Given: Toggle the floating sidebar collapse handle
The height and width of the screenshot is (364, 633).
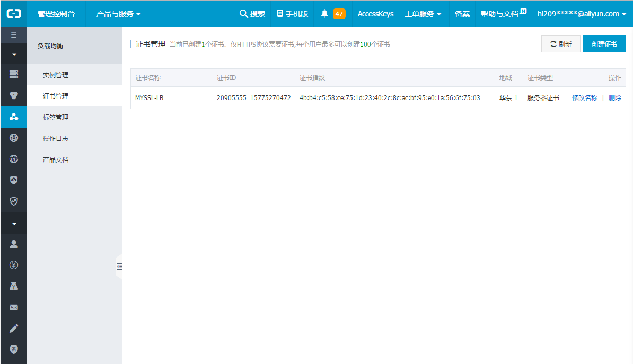Looking at the screenshot, I should [120, 267].
